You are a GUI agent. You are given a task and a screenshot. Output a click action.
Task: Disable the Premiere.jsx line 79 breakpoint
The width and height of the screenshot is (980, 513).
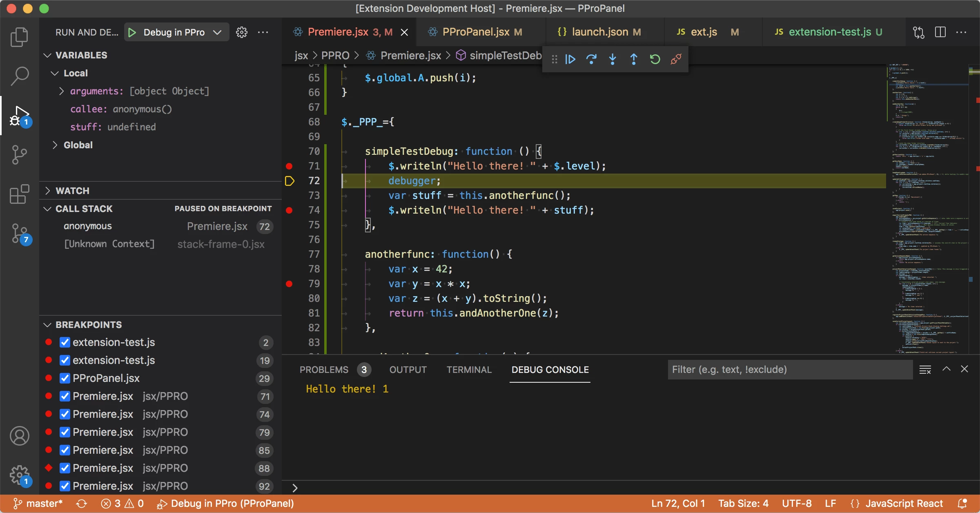pos(65,432)
